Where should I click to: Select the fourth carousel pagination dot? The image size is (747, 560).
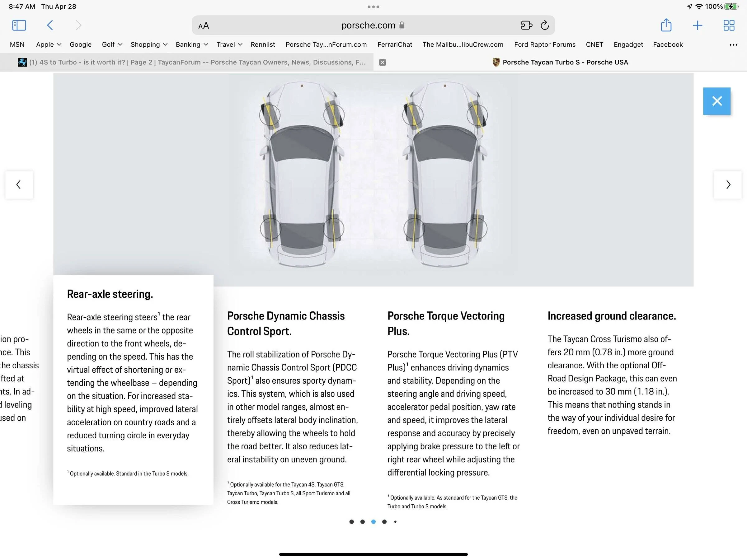click(384, 521)
